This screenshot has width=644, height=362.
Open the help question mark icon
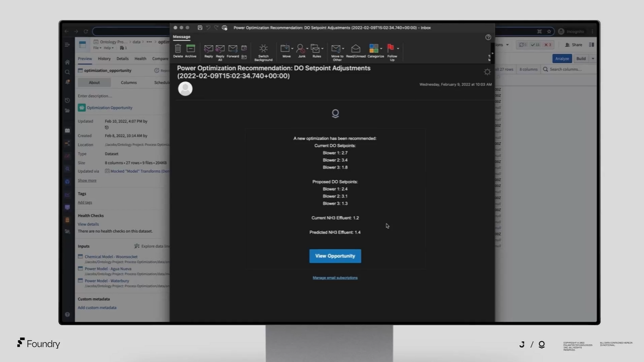pos(488,37)
